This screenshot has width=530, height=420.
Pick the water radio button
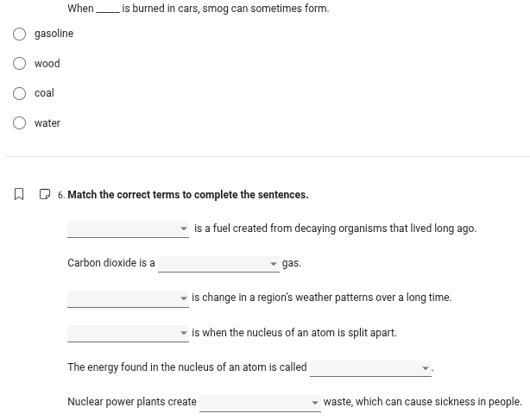point(19,123)
